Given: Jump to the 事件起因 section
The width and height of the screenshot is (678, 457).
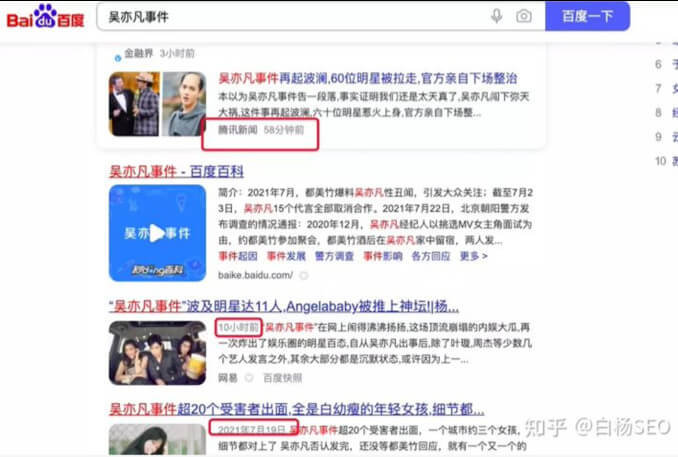Looking at the screenshot, I should [238, 256].
